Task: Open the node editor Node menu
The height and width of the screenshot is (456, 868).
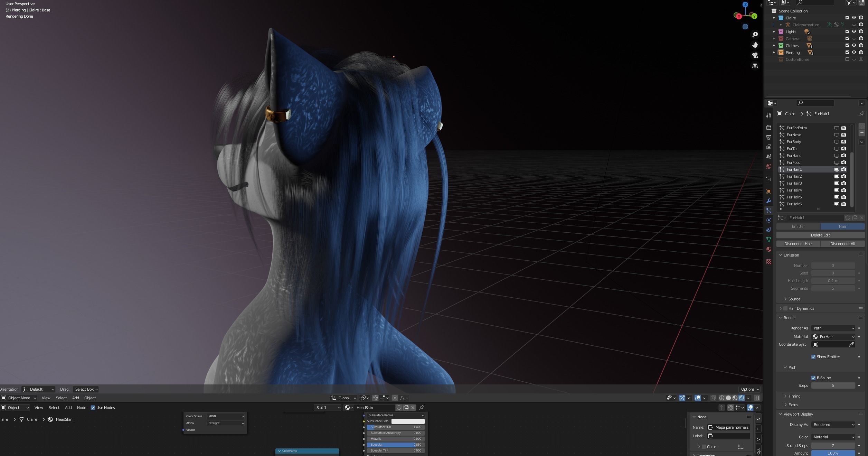Action: point(82,408)
